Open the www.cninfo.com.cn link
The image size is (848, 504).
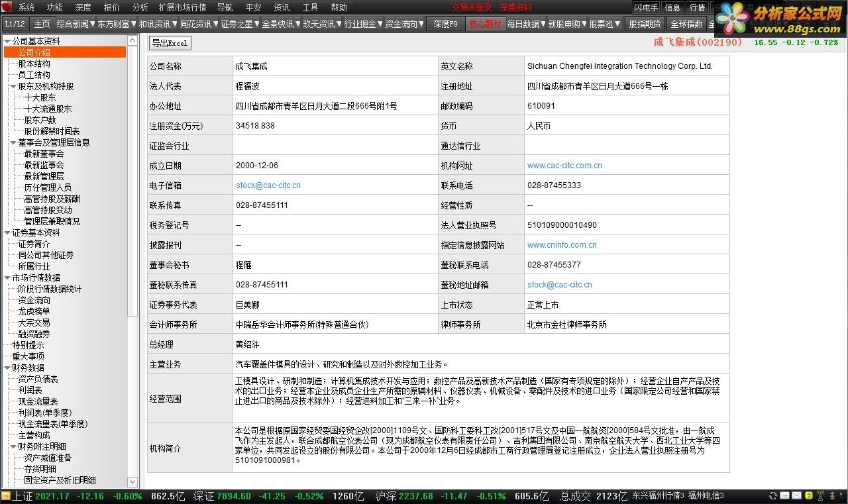point(562,245)
